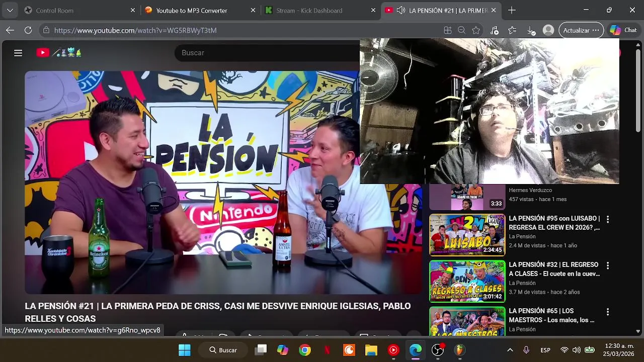Add this page to favorites star
Image resolution: width=644 pixels, height=362 pixels.
(x=476, y=30)
